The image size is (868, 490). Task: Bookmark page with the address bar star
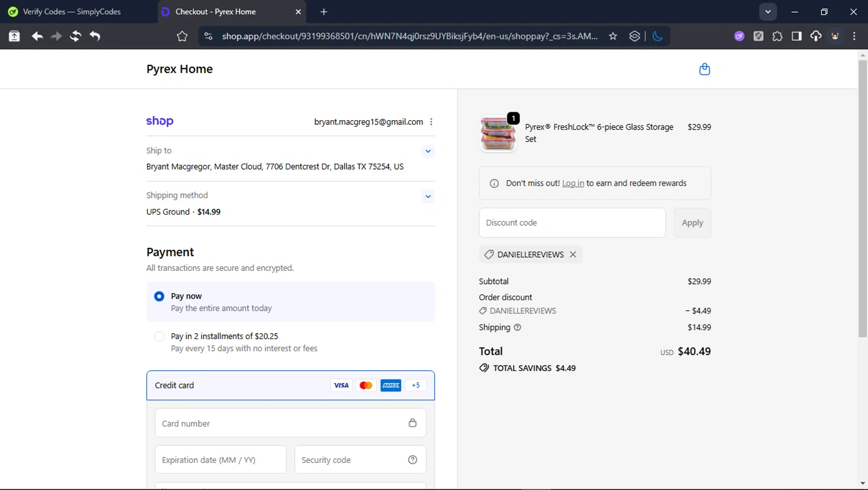tap(613, 36)
